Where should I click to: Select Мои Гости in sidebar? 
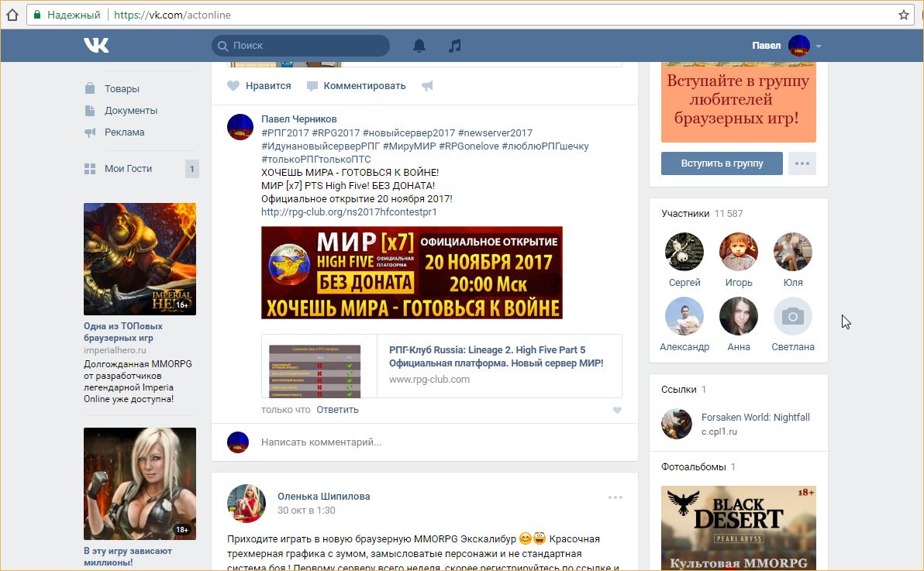pyautogui.click(x=128, y=168)
